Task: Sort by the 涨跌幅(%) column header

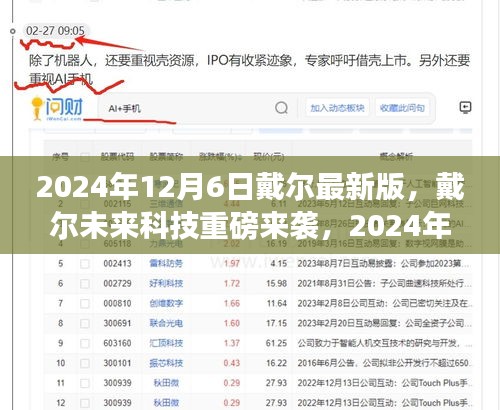Action: click(x=220, y=156)
